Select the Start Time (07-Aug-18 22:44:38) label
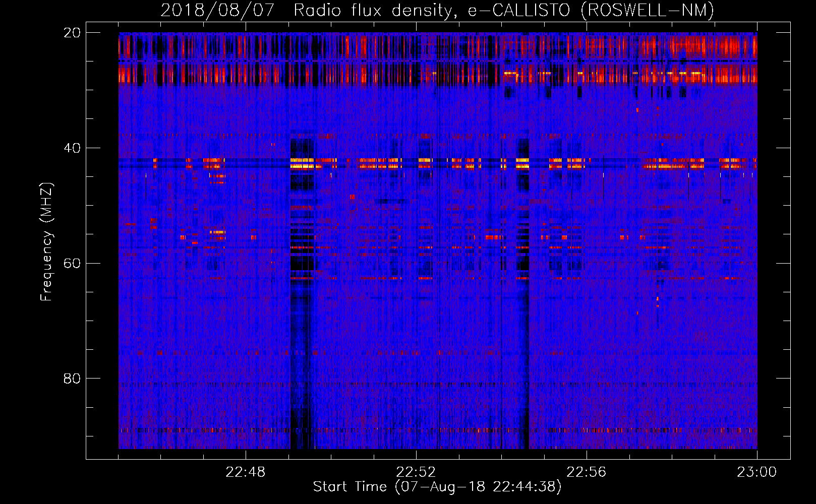This screenshot has width=816, height=504. pos(437,487)
